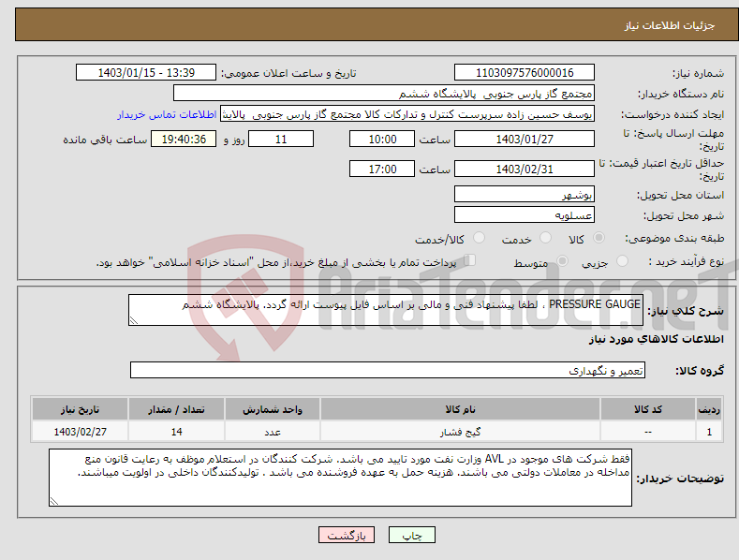Click the quantity cell 14
Screen dimensions: 739x560
click(x=176, y=432)
